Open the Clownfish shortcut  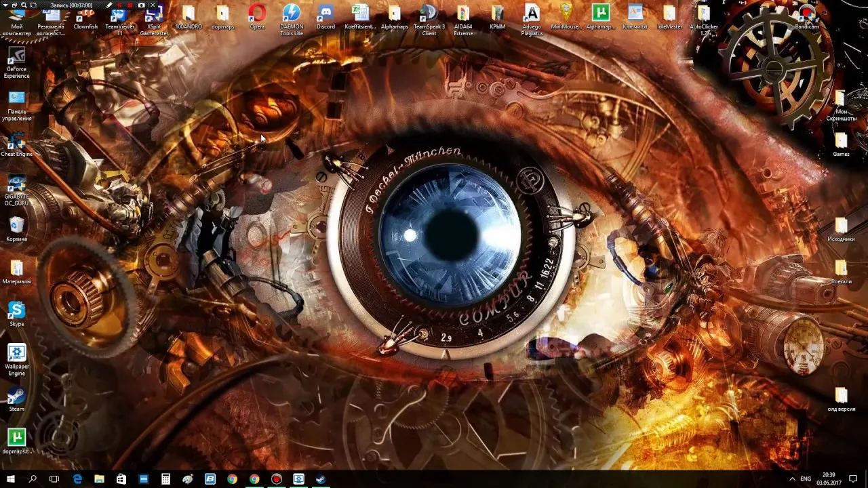[85, 18]
